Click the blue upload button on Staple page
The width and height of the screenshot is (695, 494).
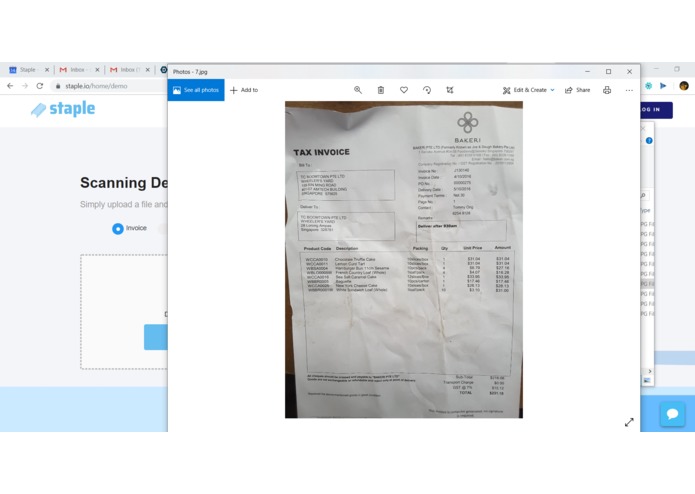[156, 337]
